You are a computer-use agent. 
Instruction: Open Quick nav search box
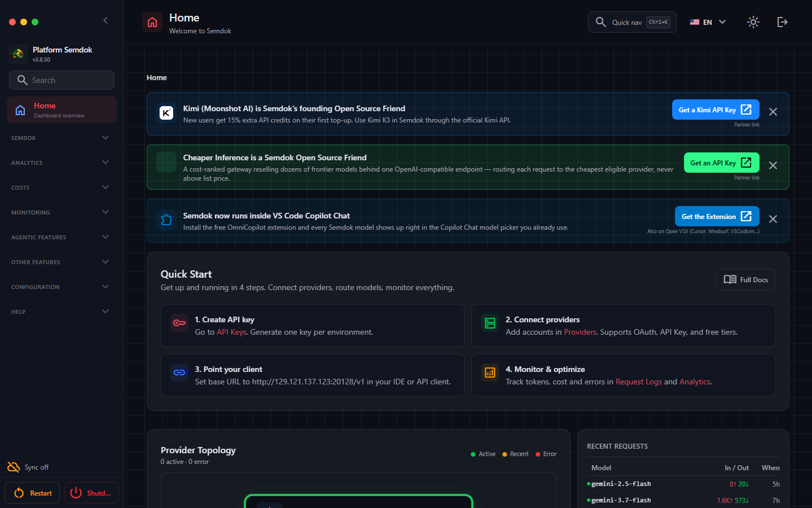click(632, 22)
